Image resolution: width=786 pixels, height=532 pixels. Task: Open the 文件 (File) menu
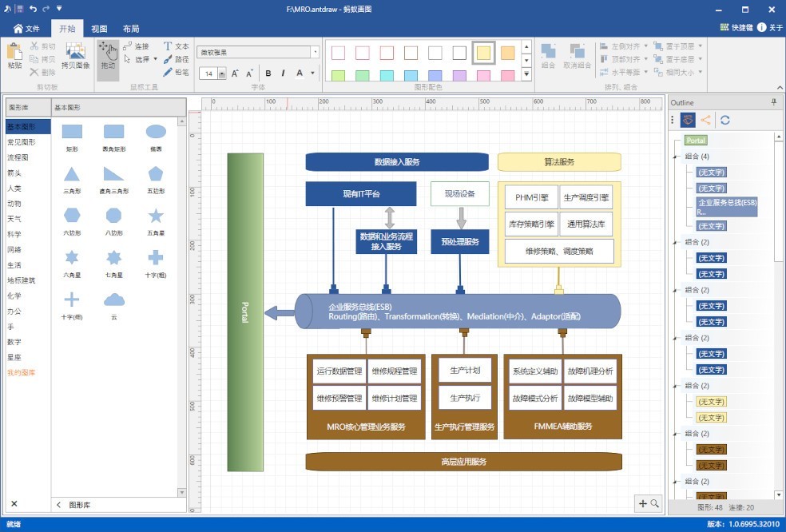pos(26,28)
